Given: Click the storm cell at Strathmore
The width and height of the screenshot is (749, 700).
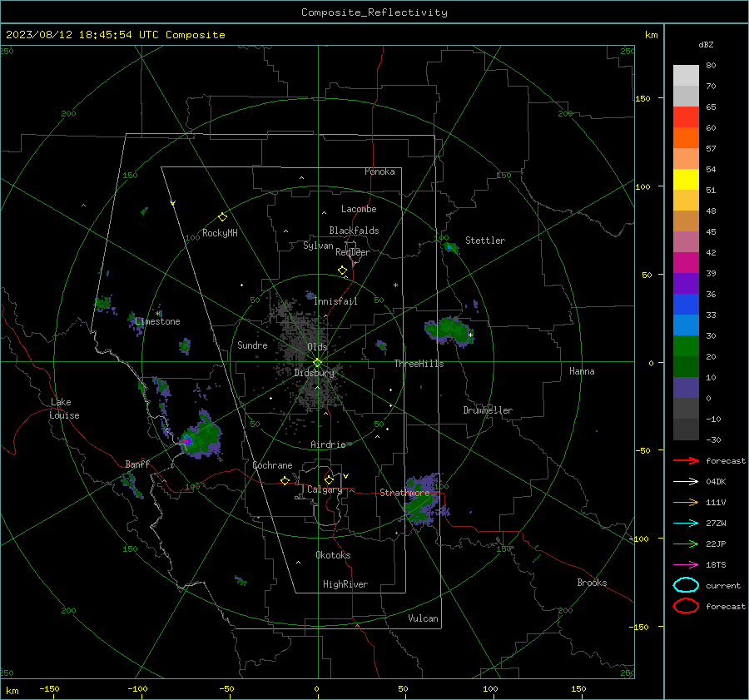Looking at the screenshot, I should (422, 499).
